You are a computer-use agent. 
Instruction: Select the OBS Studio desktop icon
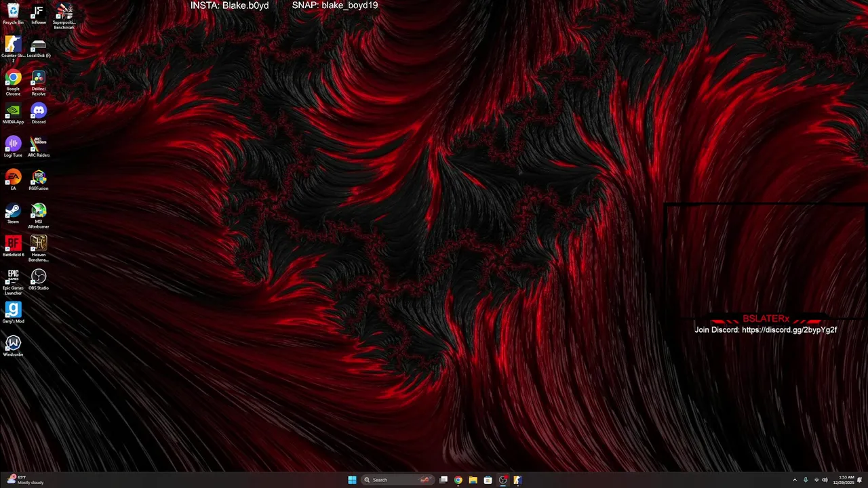[39, 279]
